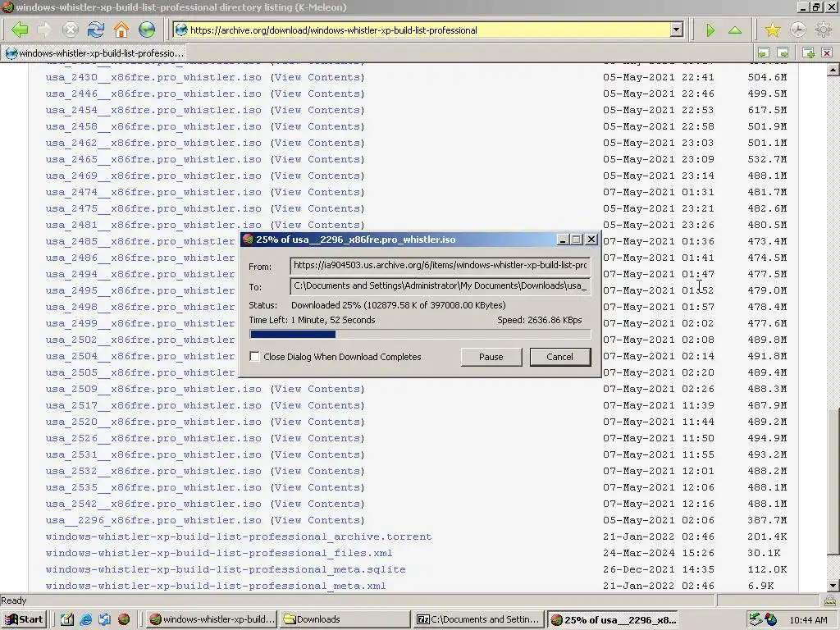The image size is (840, 630).
Task: Click the globe Search icon in toolbar
Action: [x=147, y=30]
